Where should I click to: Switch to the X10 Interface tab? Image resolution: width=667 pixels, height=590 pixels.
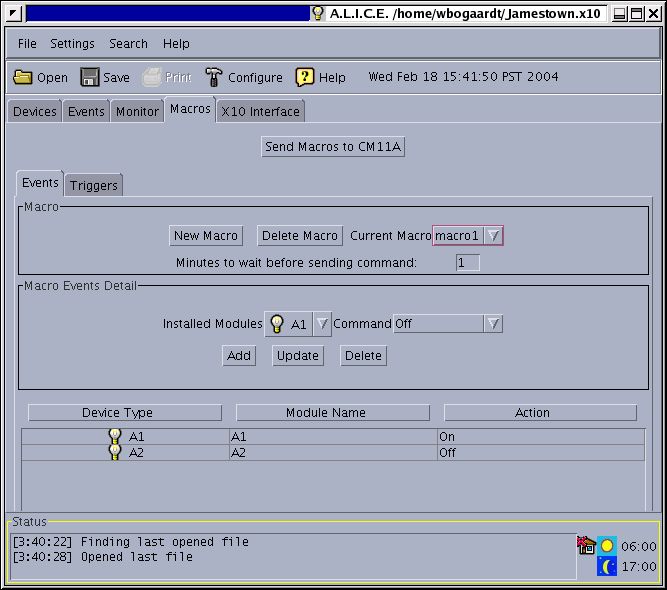coord(260,111)
